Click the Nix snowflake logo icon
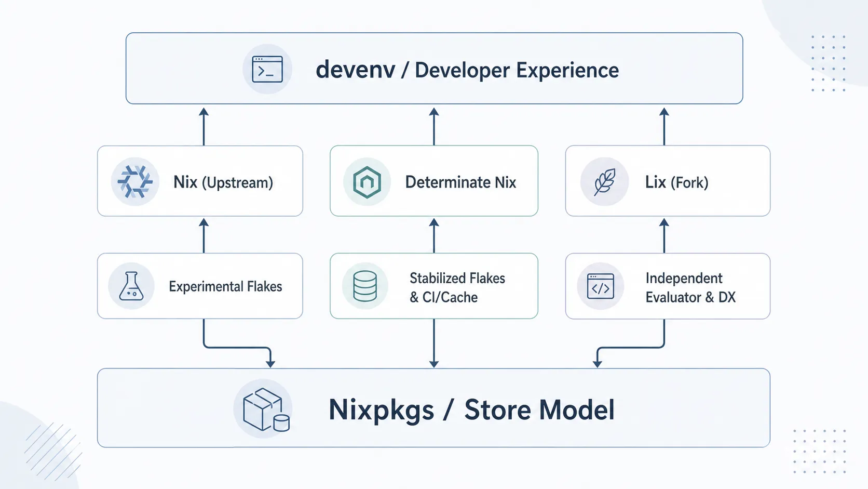This screenshot has height=489, width=868. click(135, 181)
